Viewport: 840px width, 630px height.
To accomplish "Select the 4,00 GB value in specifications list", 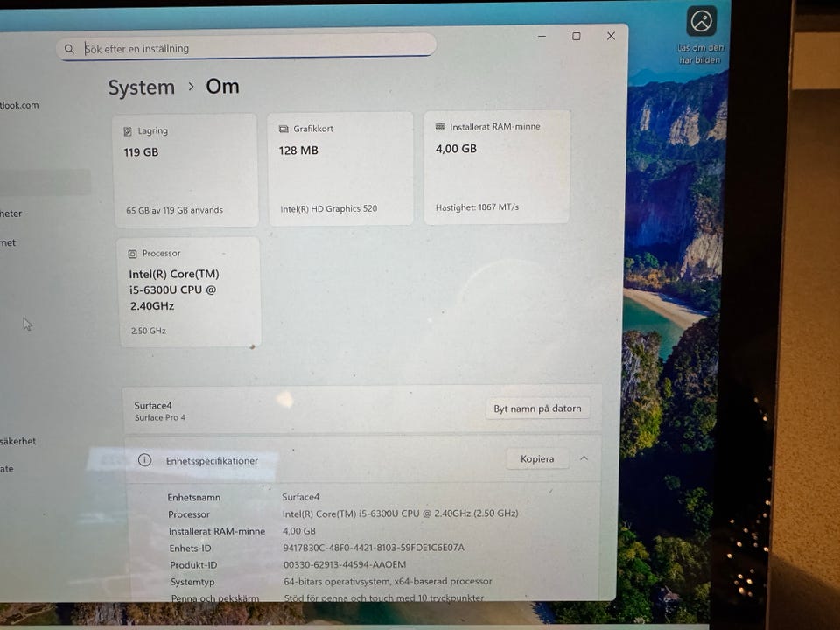I will [x=299, y=531].
